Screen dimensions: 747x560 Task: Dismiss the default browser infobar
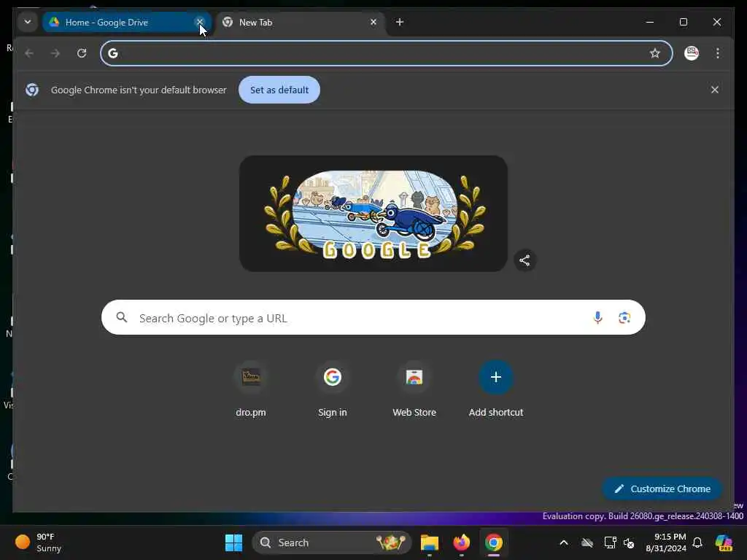[x=715, y=90]
